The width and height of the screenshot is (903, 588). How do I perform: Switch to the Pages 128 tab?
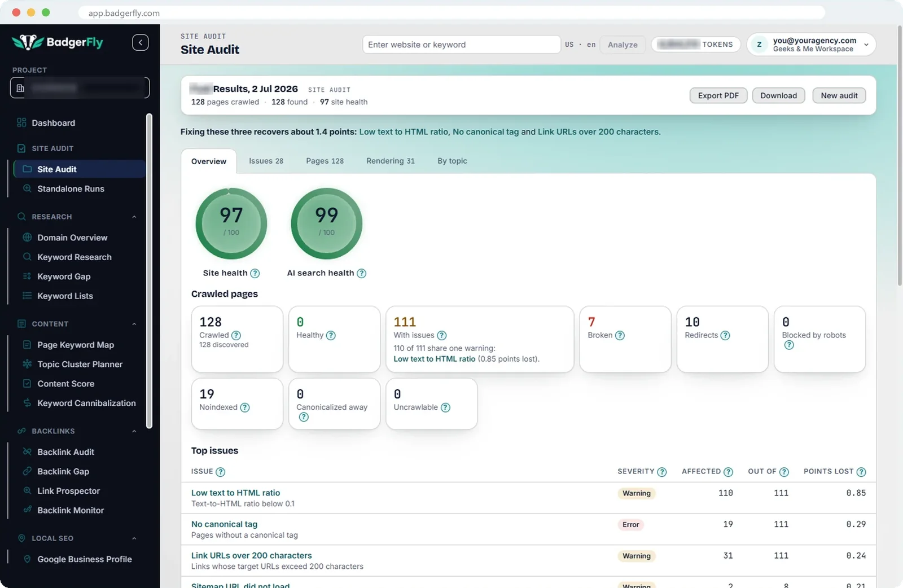pos(325,161)
